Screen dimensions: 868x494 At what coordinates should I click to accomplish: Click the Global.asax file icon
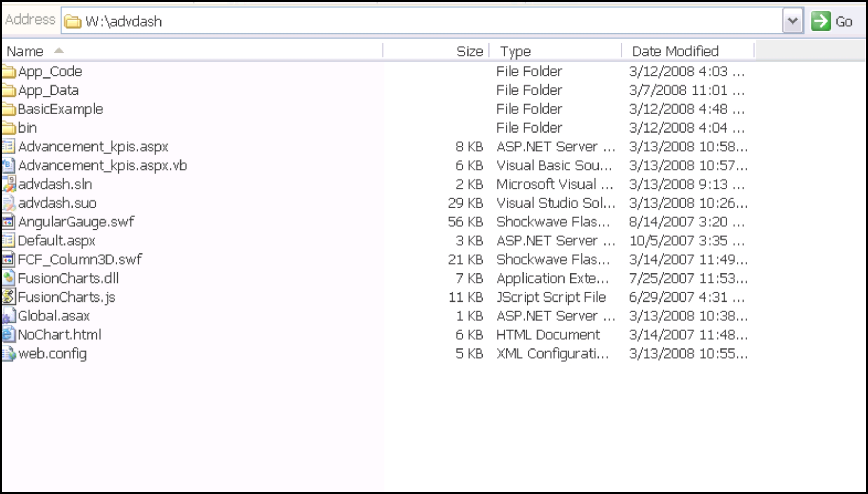tap(9, 316)
